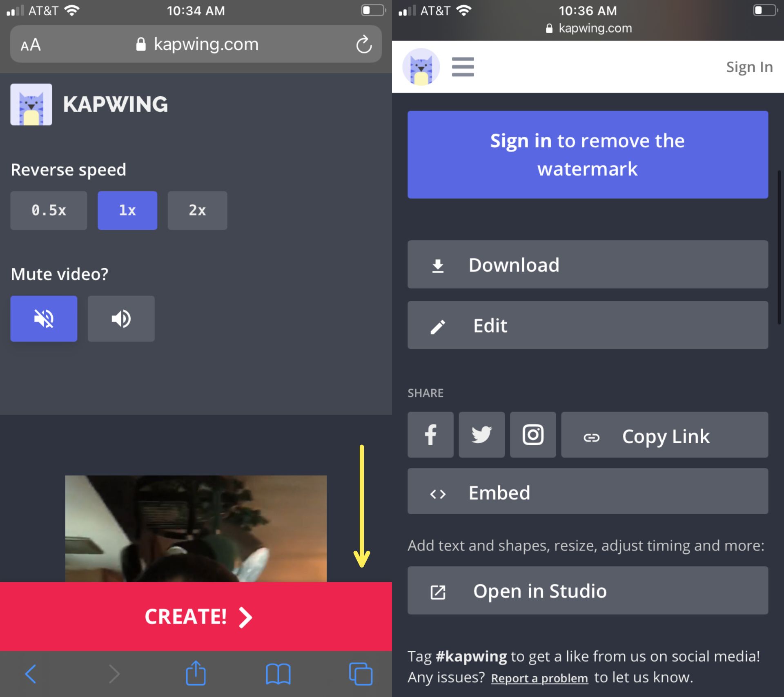Share video via the Facebook icon
The image size is (784, 697).
430,435
